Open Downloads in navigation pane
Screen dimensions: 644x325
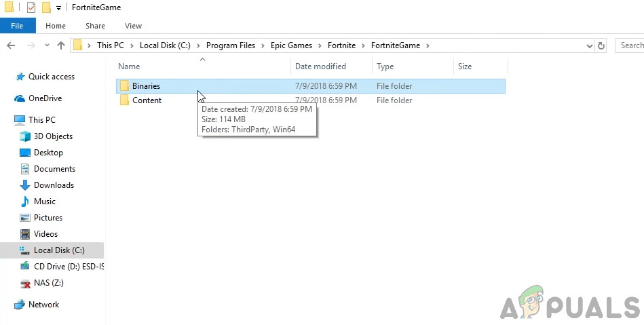pyautogui.click(x=54, y=185)
